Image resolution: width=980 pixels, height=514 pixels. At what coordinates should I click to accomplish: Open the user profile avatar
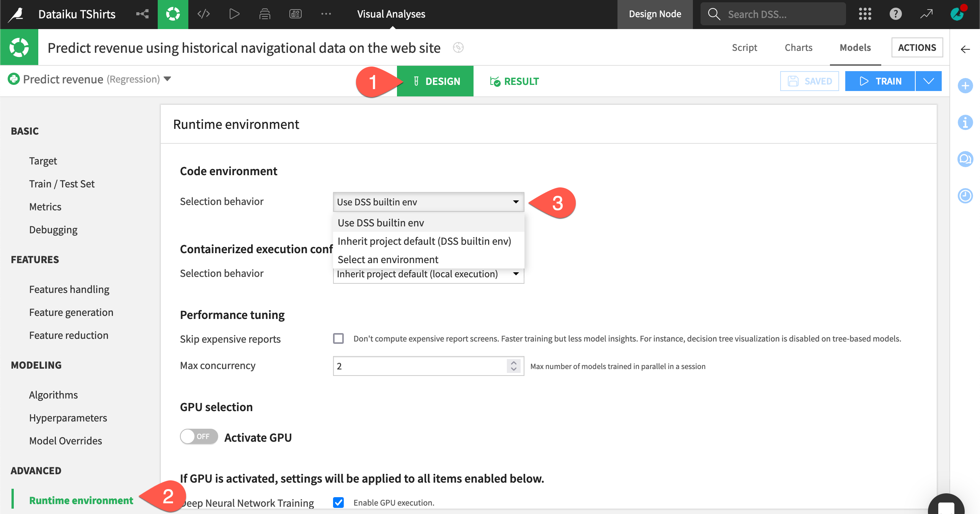coord(957,15)
